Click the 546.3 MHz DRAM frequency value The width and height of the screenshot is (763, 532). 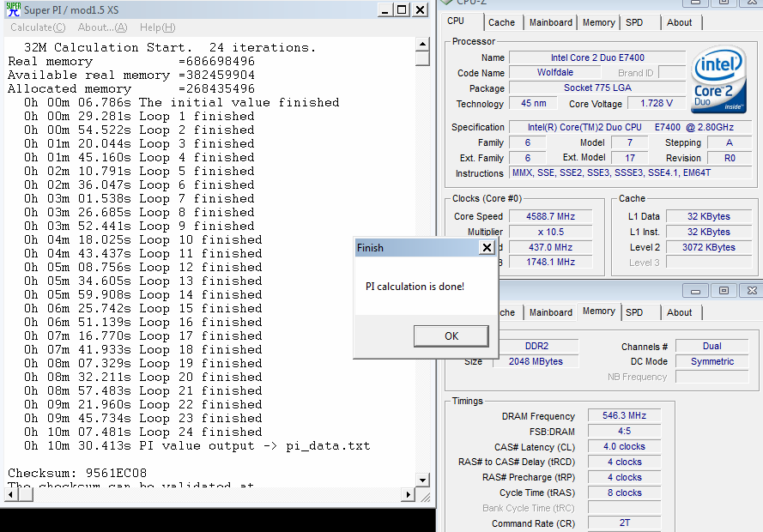pyautogui.click(x=624, y=415)
